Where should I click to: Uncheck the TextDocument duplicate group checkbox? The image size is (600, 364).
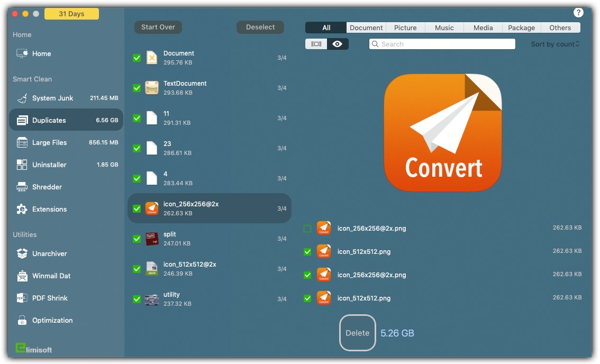tap(137, 88)
